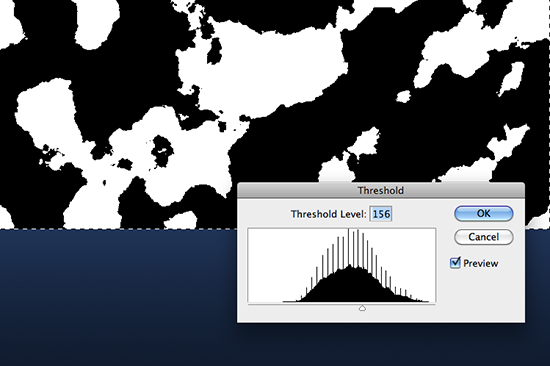Click the Threshold Level label text

329,214
